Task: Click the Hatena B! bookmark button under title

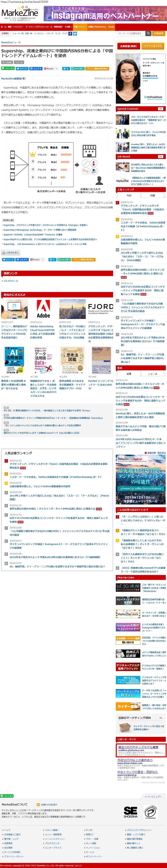Action: (x=66, y=68)
